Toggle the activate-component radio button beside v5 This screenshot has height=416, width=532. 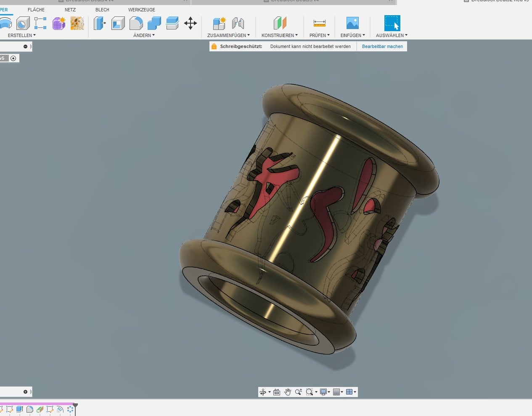13,58
